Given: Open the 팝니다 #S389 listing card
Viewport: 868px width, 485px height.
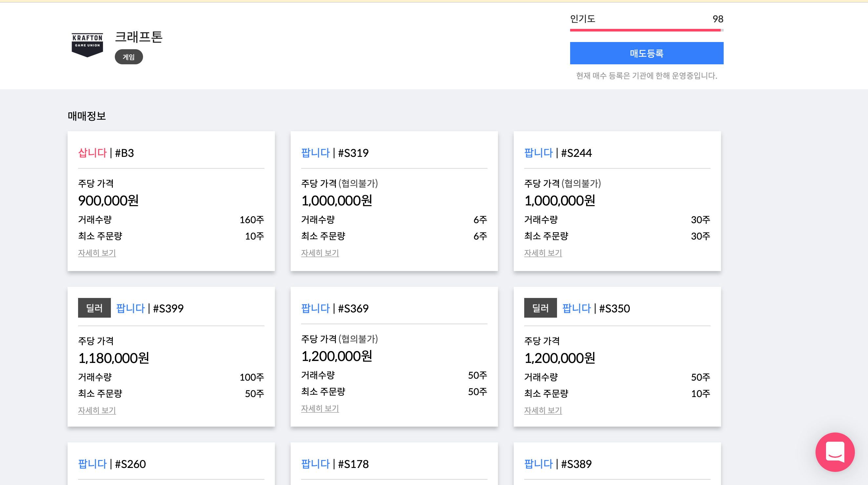Looking at the screenshot, I should (558, 464).
